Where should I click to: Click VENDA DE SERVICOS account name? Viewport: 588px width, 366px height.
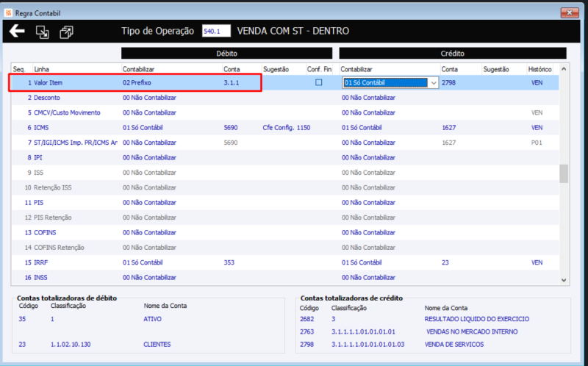click(454, 345)
